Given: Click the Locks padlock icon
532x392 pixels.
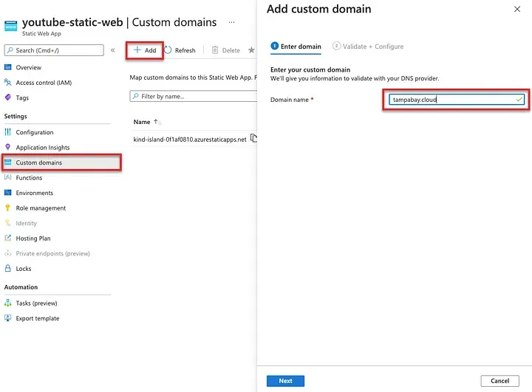Looking at the screenshot, I should point(8,268).
